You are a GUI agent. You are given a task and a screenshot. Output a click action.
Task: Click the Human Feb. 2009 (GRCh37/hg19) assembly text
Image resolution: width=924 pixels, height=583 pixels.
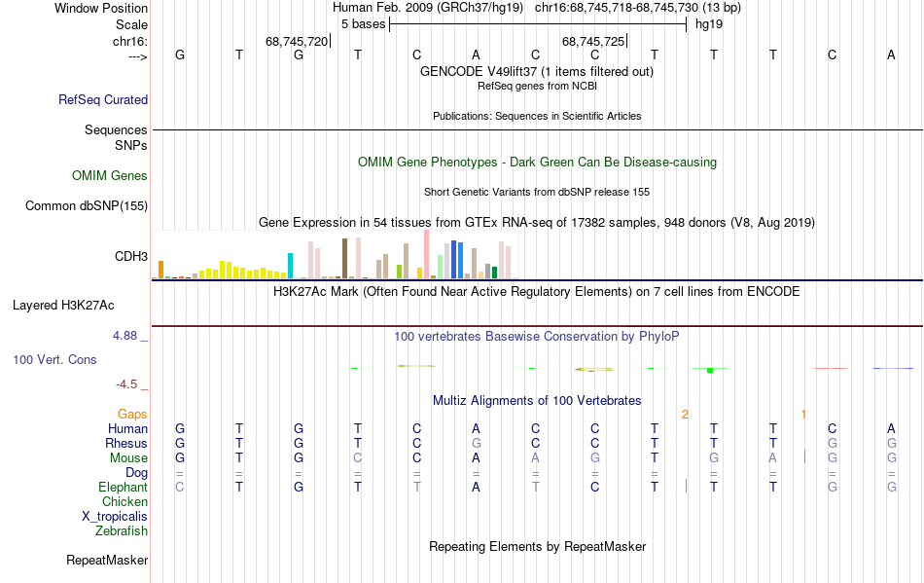tap(428, 8)
